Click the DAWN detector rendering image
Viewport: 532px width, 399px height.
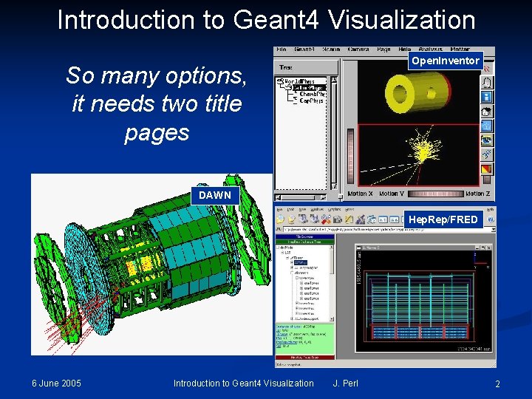pos(151,265)
